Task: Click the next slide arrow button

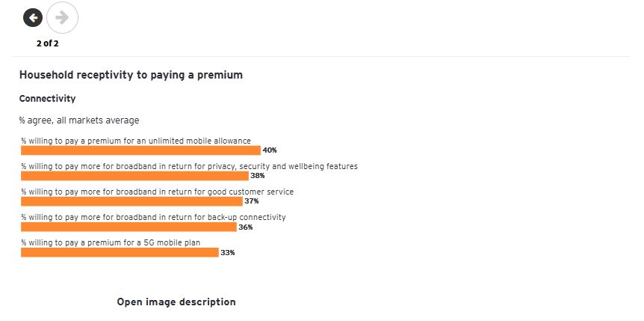Action: [x=62, y=17]
